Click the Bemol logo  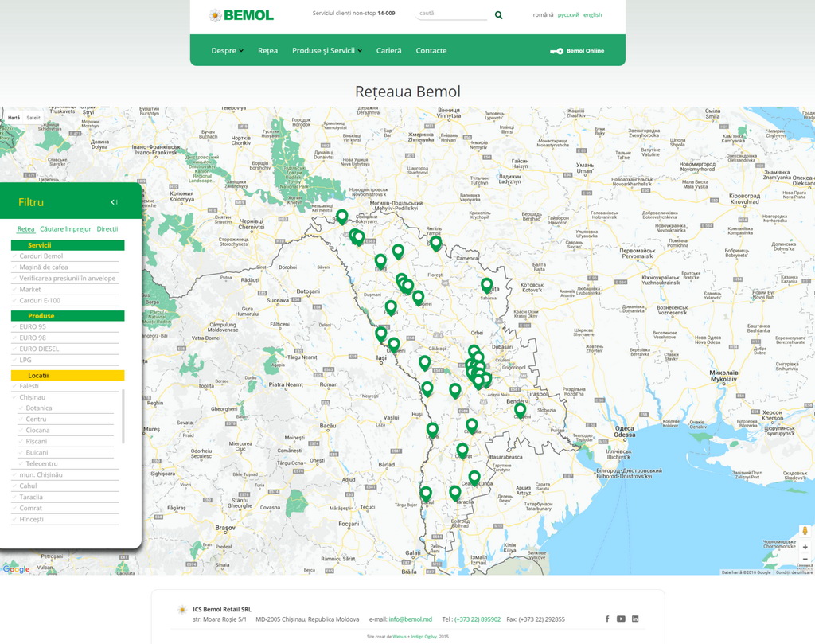coord(241,15)
